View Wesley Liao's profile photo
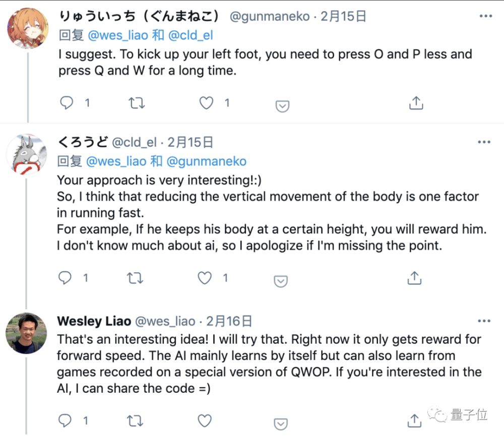 [26, 333]
